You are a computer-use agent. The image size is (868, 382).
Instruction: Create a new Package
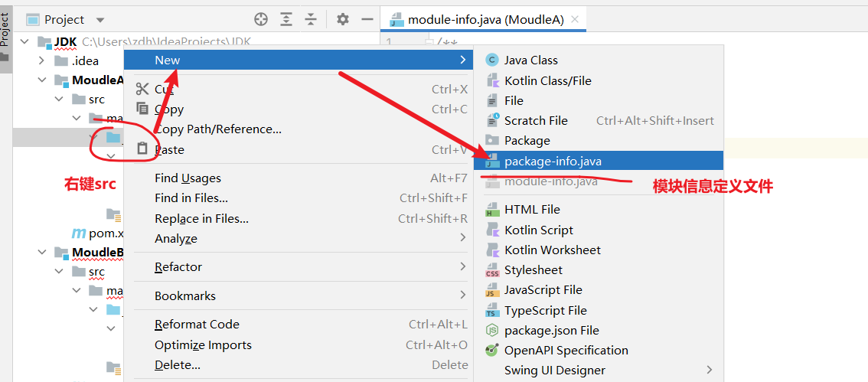click(x=599, y=140)
